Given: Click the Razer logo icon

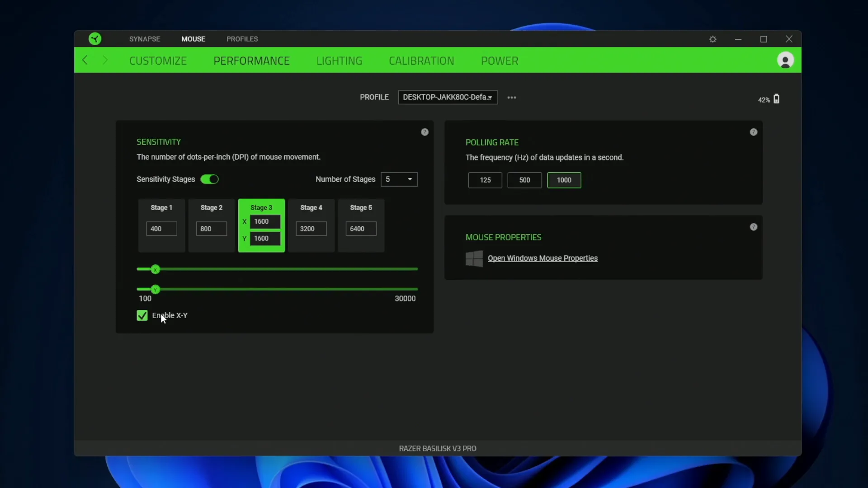Looking at the screenshot, I should tap(95, 39).
